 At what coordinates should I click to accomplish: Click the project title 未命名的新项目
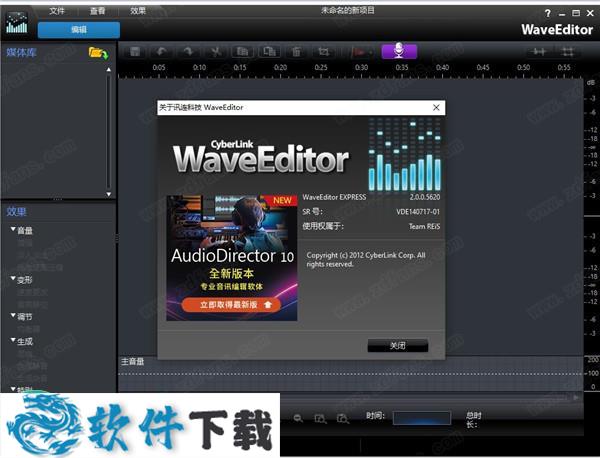pyautogui.click(x=348, y=10)
